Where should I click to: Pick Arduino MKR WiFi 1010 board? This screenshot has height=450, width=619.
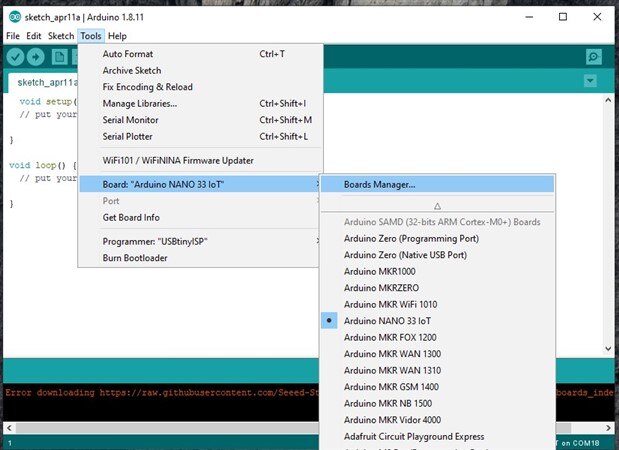click(x=437, y=304)
